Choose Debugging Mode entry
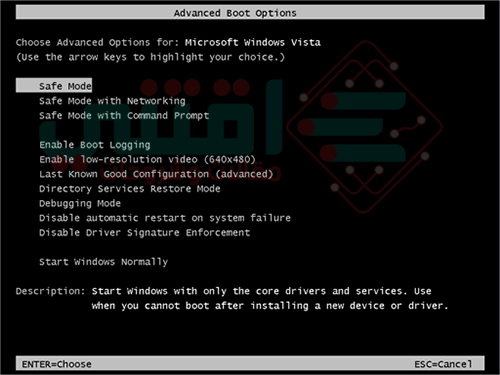500x375 pixels. click(x=80, y=203)
